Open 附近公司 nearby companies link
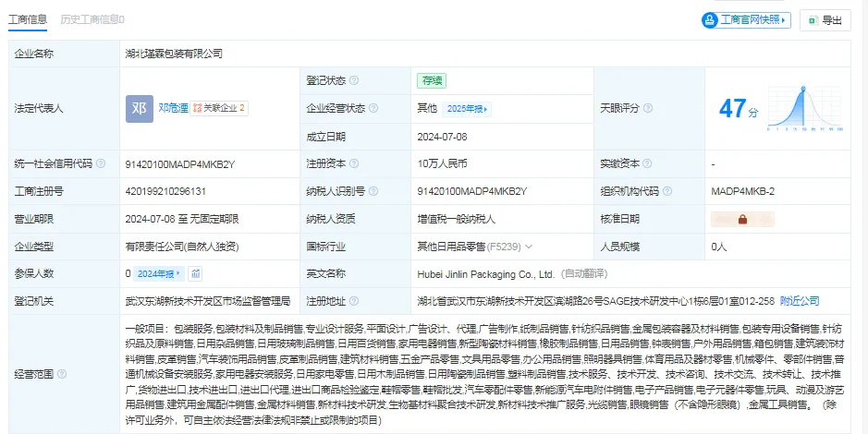This screenshot has width=868, height=434. pos(800,301)
